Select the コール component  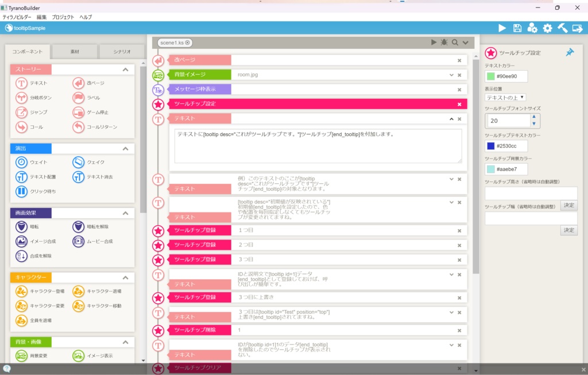pos(29,127)
